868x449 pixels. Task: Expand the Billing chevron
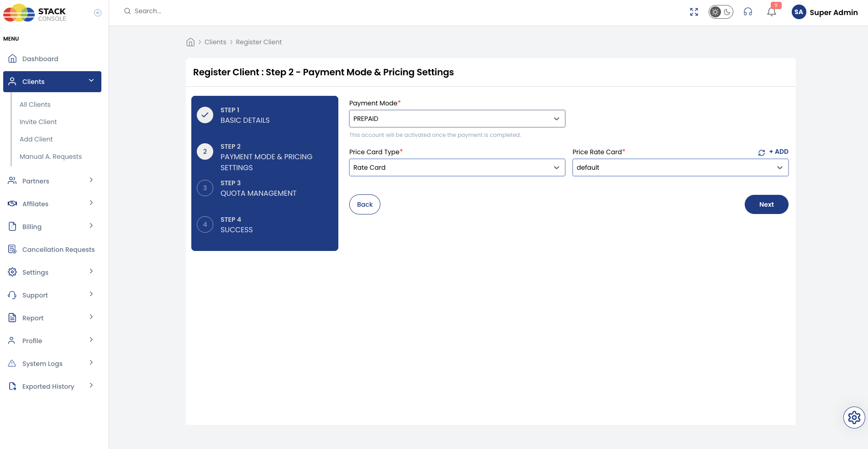click(91, 226)
